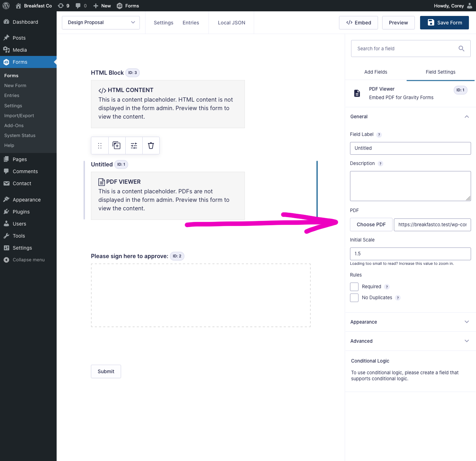Click into the Field Label input

(411, 148)
